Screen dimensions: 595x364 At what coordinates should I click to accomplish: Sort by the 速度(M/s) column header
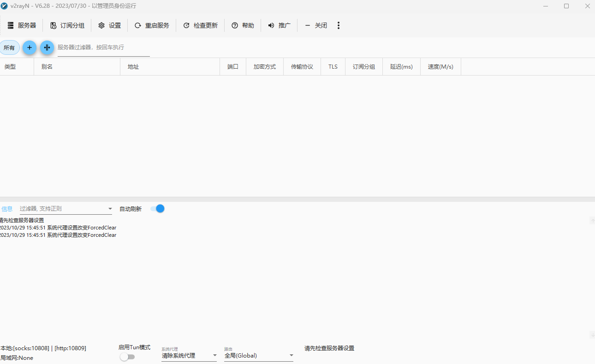pyautogui.click(x=440, y=67)
